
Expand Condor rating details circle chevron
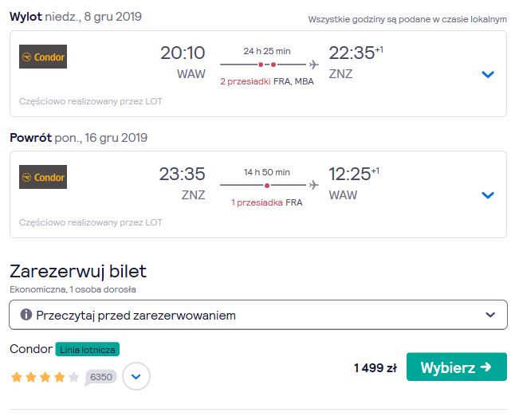pyautogui.click(x=136, y=376)
